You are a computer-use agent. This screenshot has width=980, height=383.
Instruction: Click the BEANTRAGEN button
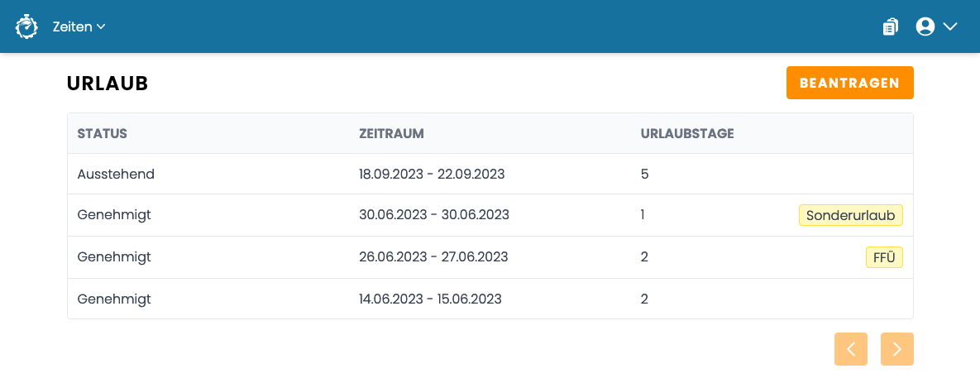(x=850, y=83)
